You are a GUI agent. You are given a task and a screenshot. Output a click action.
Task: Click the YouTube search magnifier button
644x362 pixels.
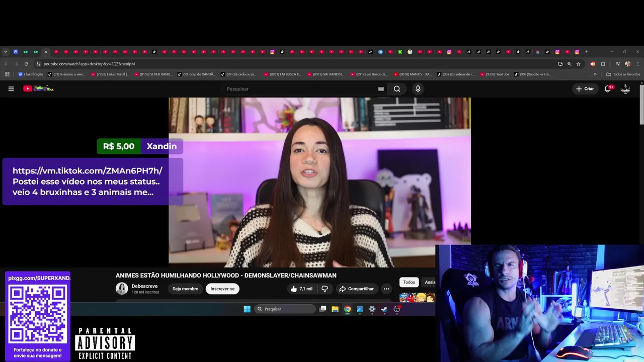pos(397,88)
